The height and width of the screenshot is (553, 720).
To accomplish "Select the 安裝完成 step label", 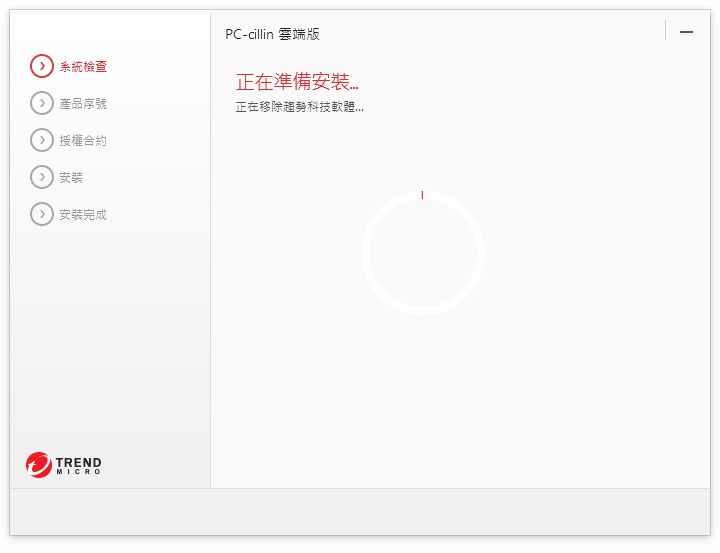I will pos(83,214).
